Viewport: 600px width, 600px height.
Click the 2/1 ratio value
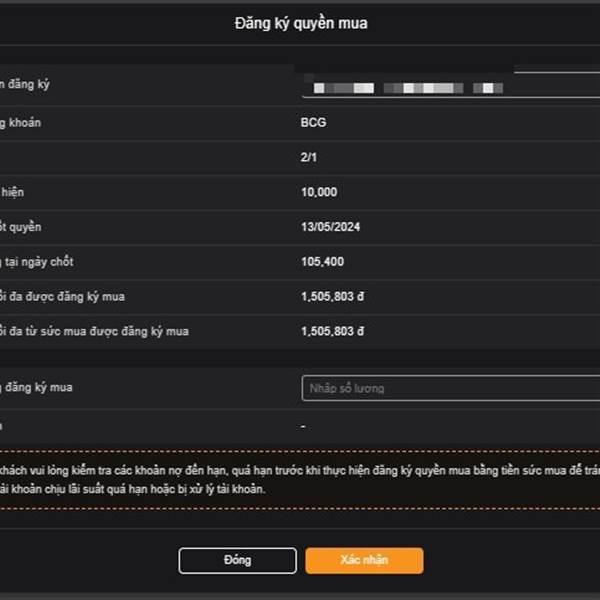tap(308, 157)
